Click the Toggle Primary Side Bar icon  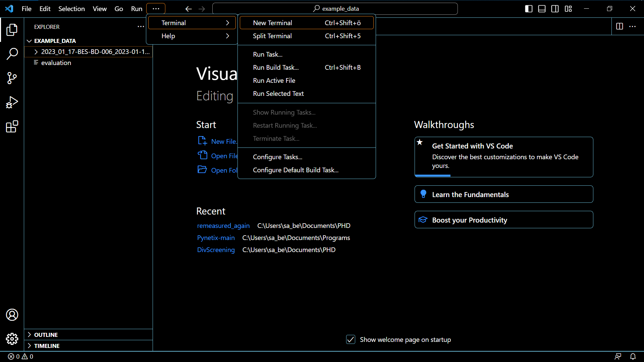click(529, 8)
